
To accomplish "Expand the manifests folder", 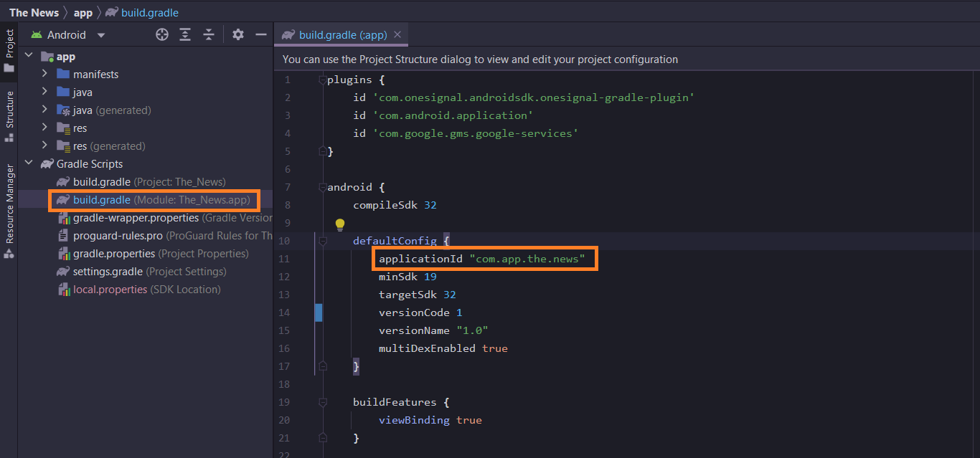I will (x=44, y=74).
